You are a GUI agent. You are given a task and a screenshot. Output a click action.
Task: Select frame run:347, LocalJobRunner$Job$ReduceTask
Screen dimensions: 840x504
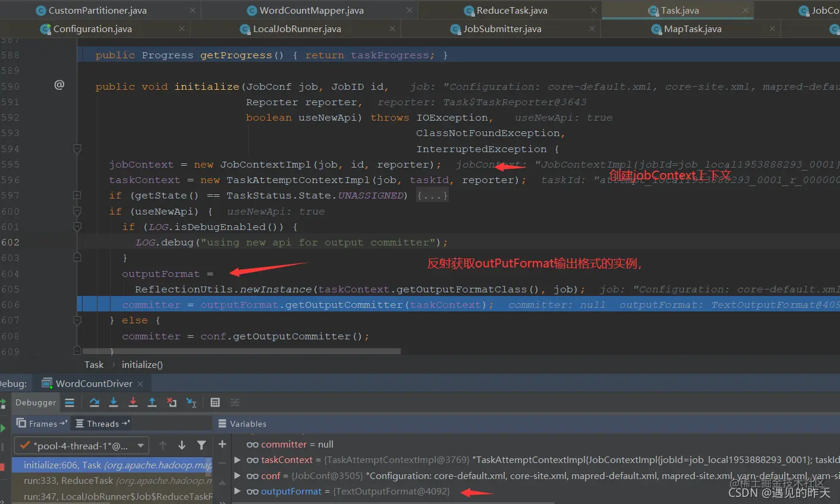pyautogui.click(x=112, y=496)
